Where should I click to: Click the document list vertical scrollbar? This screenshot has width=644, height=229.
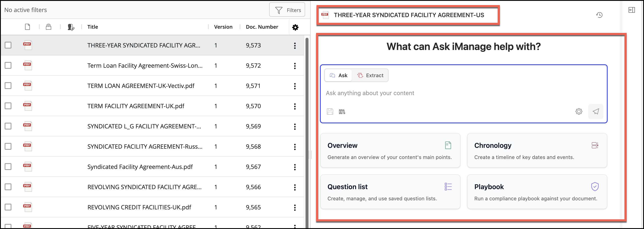click(307, 132)
